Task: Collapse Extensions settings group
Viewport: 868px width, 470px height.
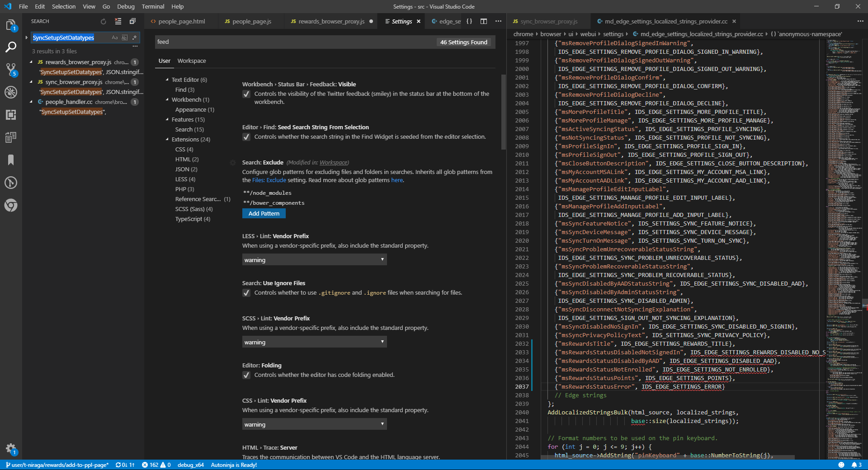Action: pyautogui.click(x=167, y=139)
